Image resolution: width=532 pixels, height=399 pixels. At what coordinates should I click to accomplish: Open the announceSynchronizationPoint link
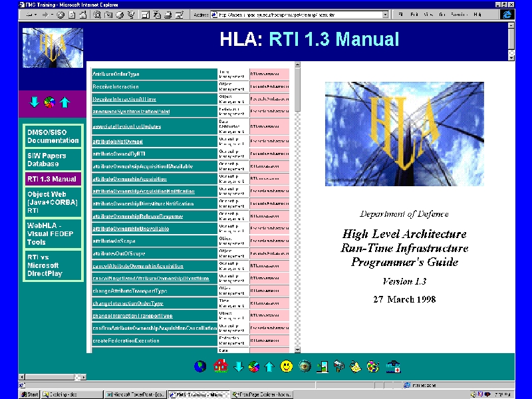click(x=131, y=111)
